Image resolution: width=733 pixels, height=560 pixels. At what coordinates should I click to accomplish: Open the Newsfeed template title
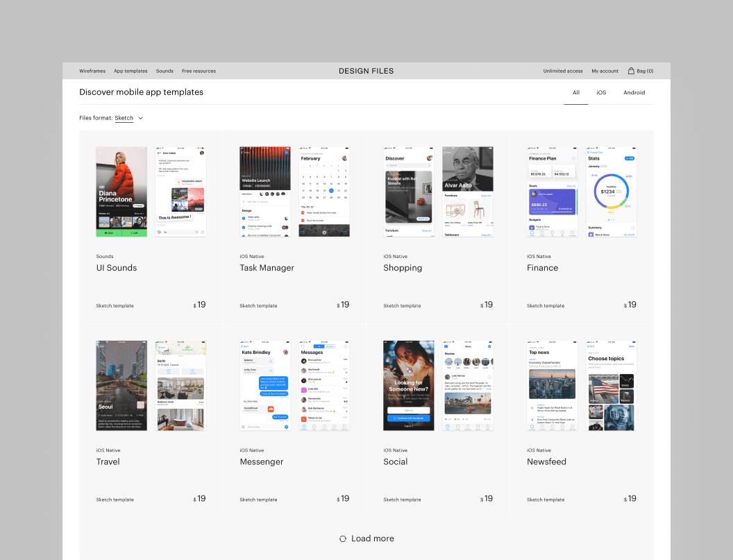point(546,462)
